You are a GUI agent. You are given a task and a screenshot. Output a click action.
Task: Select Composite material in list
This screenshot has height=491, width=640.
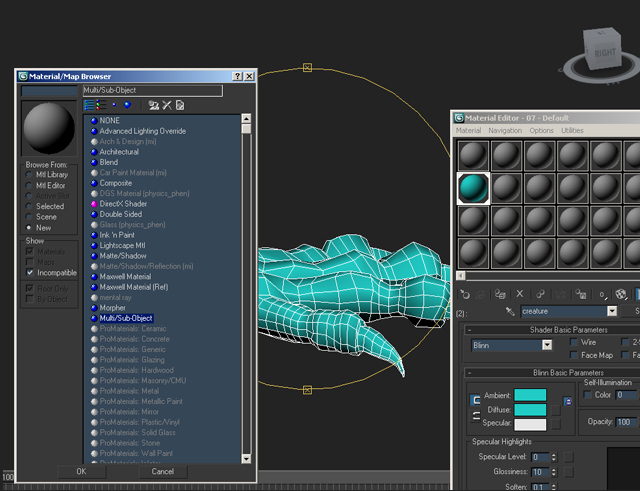point(116,183)
